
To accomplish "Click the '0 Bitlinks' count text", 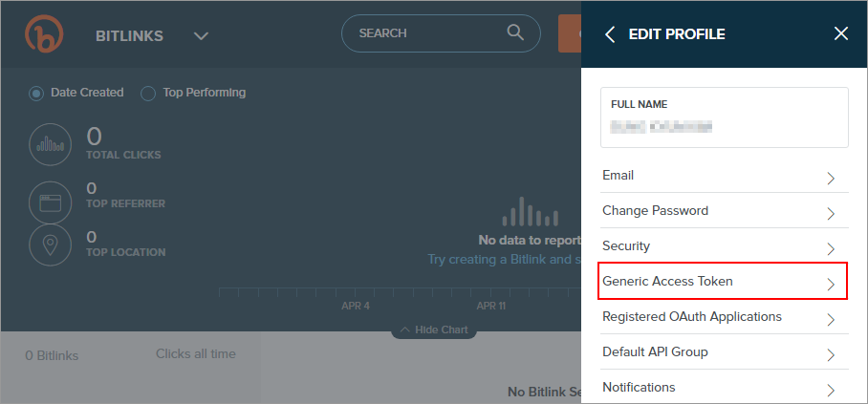I will 52,356.
